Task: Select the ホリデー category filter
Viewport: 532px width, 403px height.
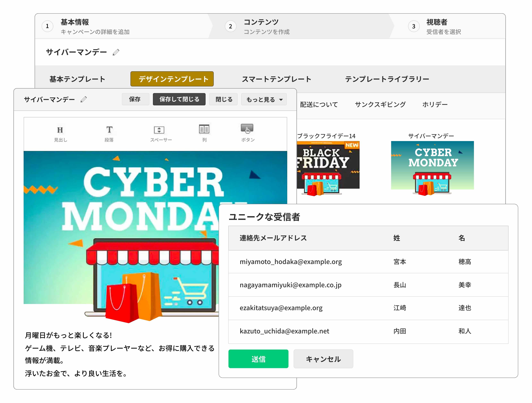Action: (435, 105)
